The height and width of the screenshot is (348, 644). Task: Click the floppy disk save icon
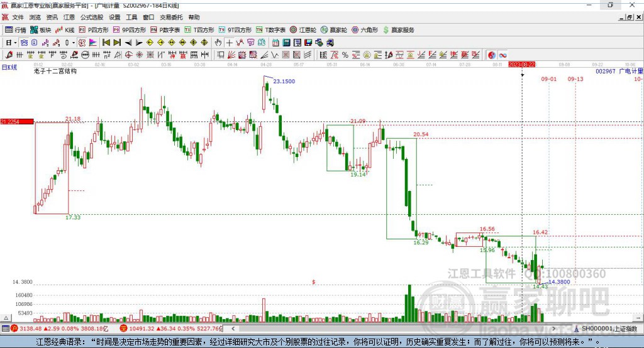point(308,43)
